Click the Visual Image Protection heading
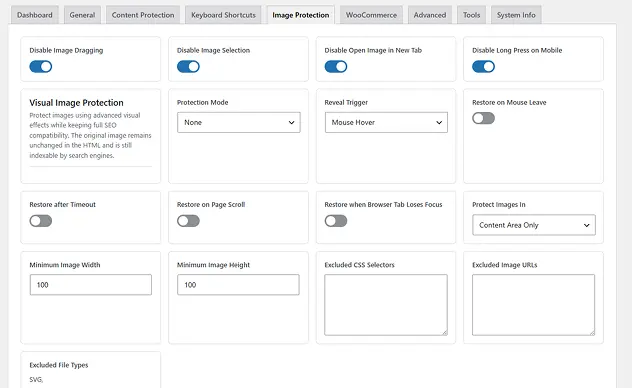Screen dimensions: 632x388 (x=76, y=103)
